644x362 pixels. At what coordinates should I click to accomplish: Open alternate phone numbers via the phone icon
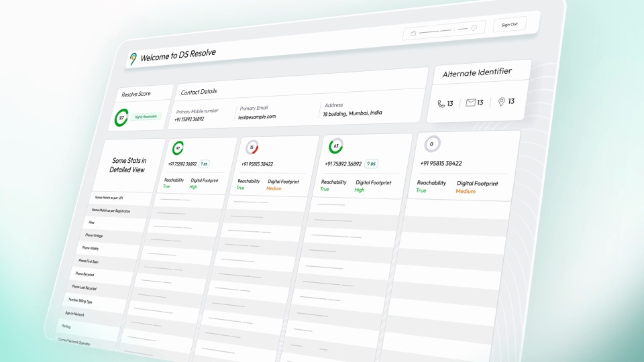point(441,104)
